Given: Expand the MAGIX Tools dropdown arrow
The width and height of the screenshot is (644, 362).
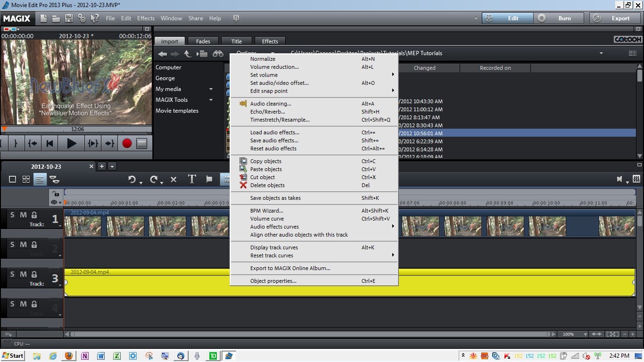Looking at the screenshot, I should pos(211,100).
